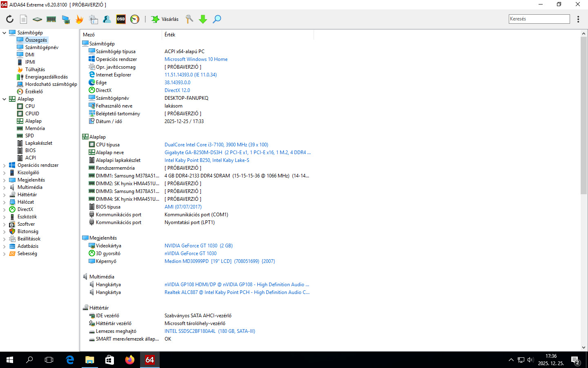This screenshot has width=588, height=368.
Task: Click the Vásárlás purchase button
Action: point(165,19)
